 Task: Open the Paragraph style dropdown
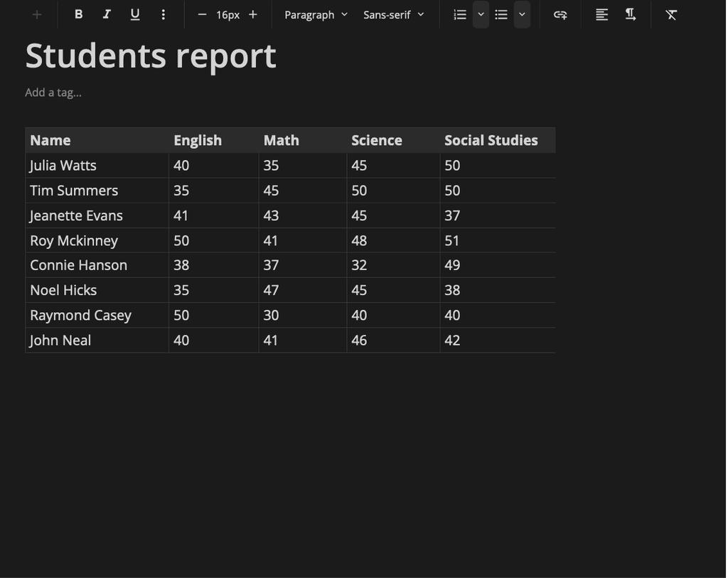(x=316, y=14)
